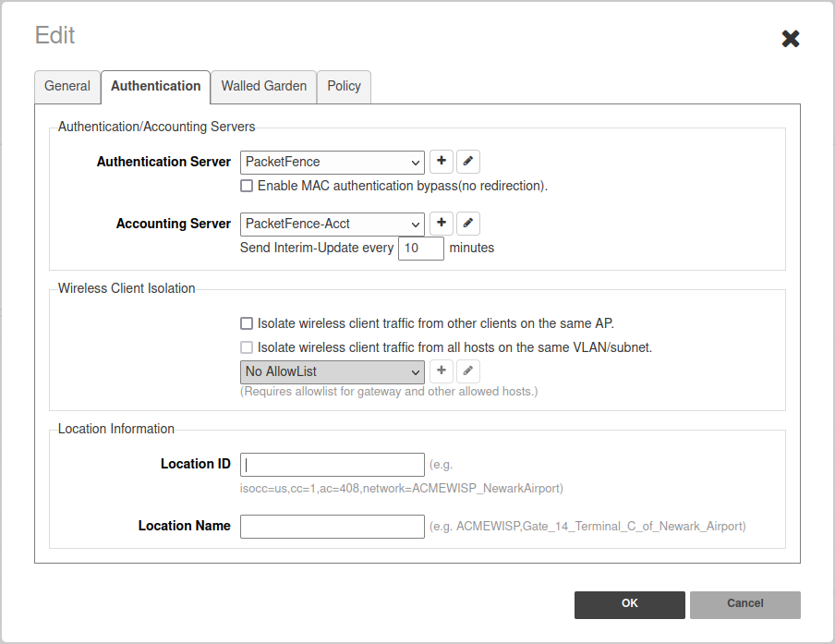
Task: Open the Walled Garden tab
Action: point(264,86)
